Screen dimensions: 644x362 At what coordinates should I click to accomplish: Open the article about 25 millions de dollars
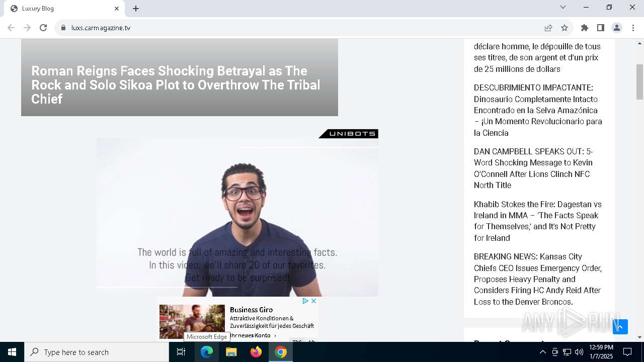(x=537, y=57)
